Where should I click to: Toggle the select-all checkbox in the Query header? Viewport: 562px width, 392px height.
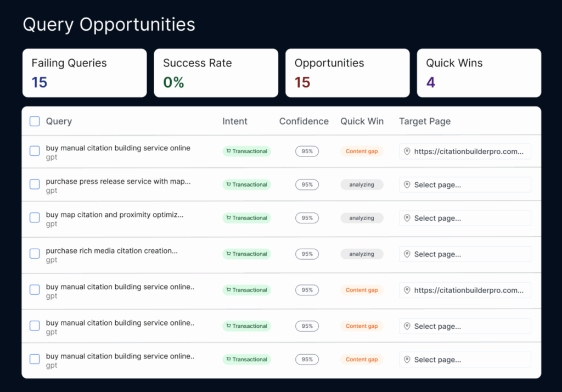[35, 121]
